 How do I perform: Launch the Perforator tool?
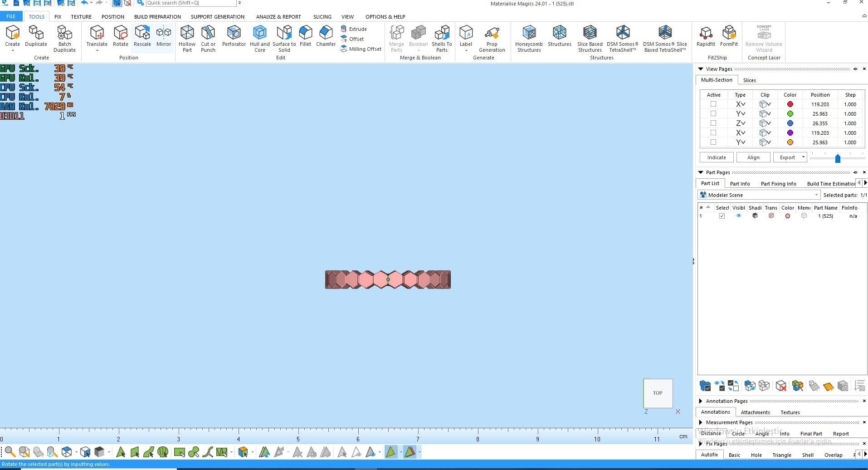(x=234, y=36)
